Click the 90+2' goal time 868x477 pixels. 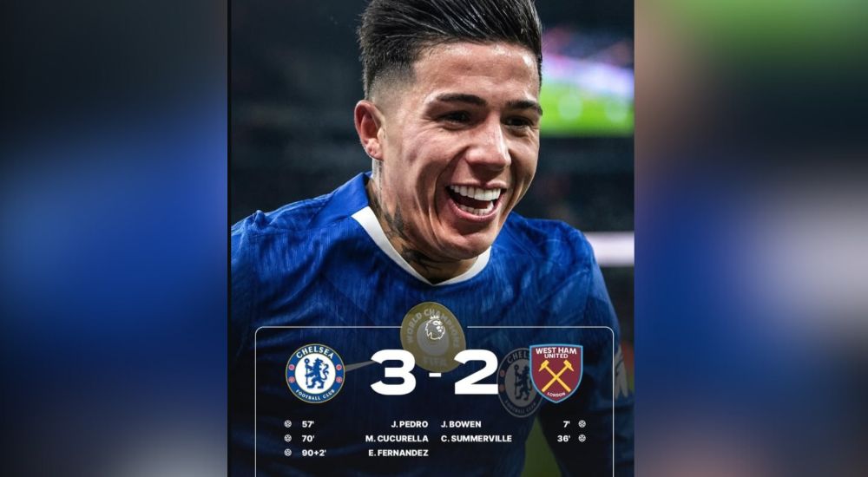tap(314, 454)
